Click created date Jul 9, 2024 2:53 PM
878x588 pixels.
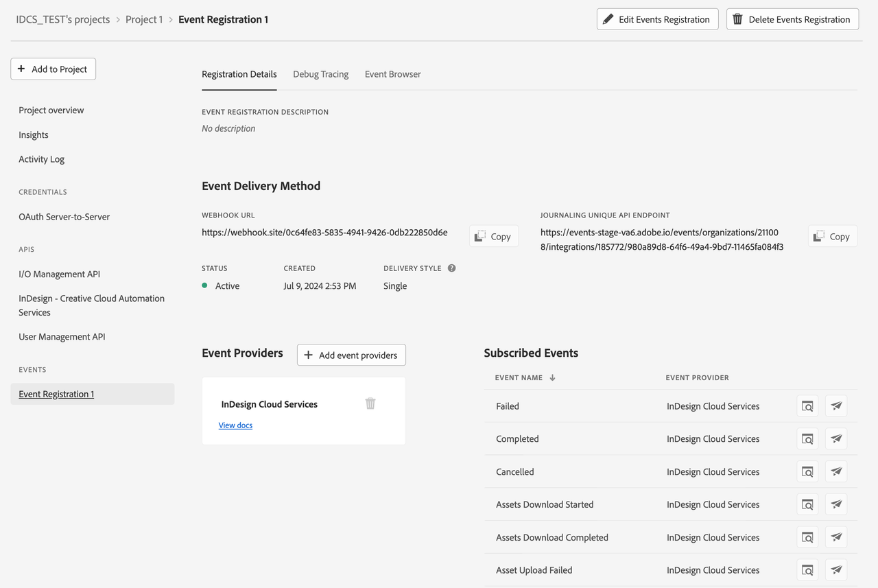(320, 286)
